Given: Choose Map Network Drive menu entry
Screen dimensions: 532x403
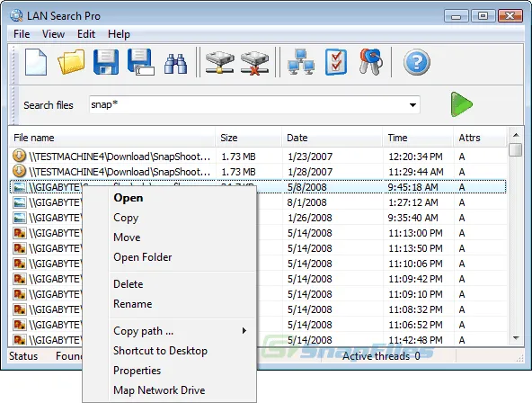Looking at the screenshot, I should pyautogui.click(x=159, y=390).
